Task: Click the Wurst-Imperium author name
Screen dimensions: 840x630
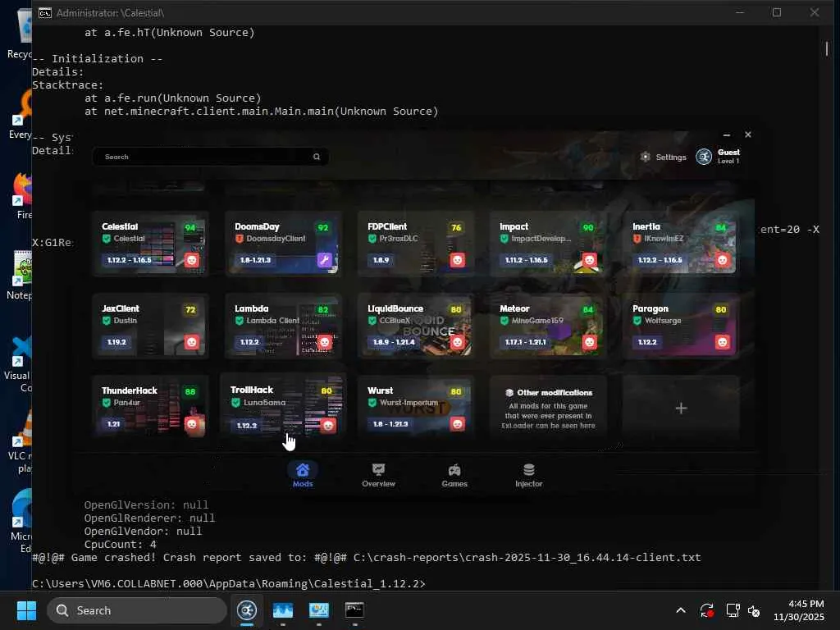Action: (409, 402)
